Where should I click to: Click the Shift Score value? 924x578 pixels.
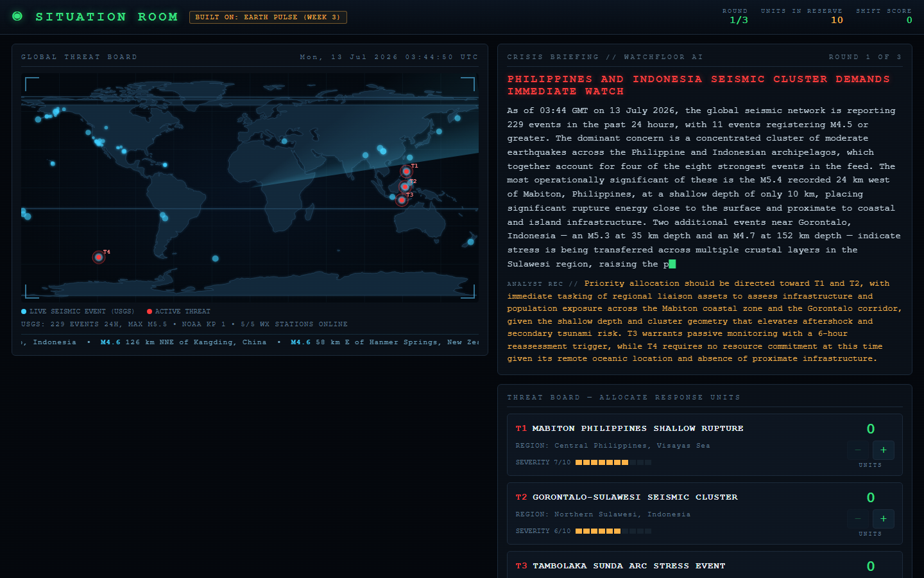(x=909, y=20)
